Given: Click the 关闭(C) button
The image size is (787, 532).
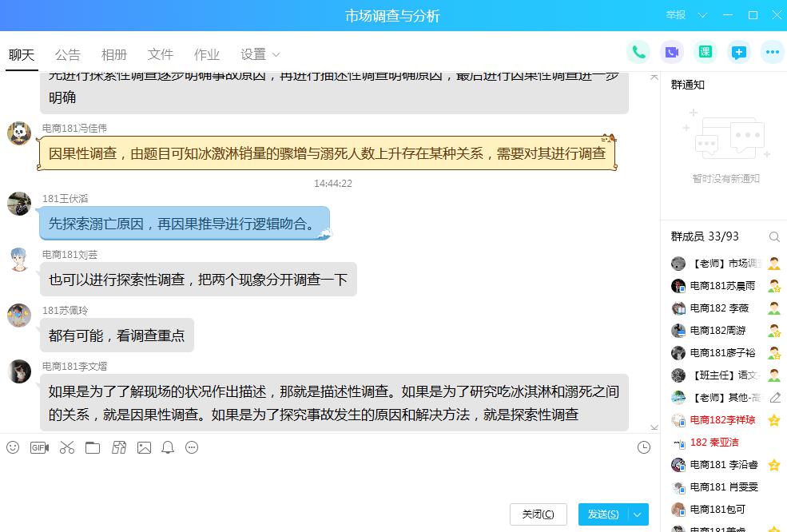Looking at the screenshot, I should click(538, 514).
